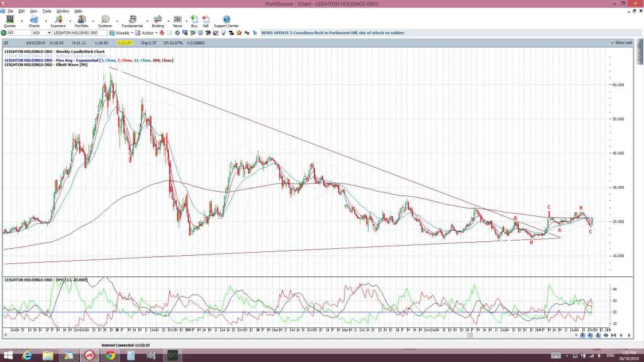Open the File menu
Image resolution: width=644 pixels, height=362 pixels.
(10, 11)
